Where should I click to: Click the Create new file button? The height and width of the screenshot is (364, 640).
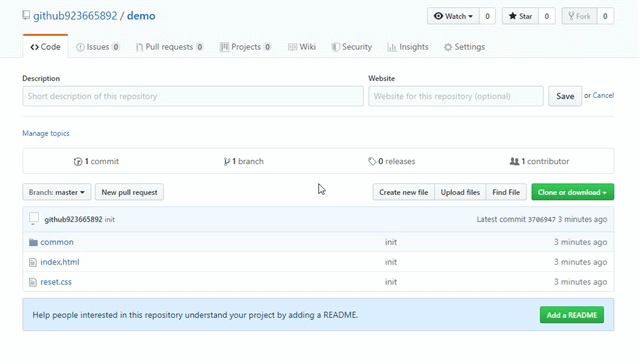(x=404, y=192)
